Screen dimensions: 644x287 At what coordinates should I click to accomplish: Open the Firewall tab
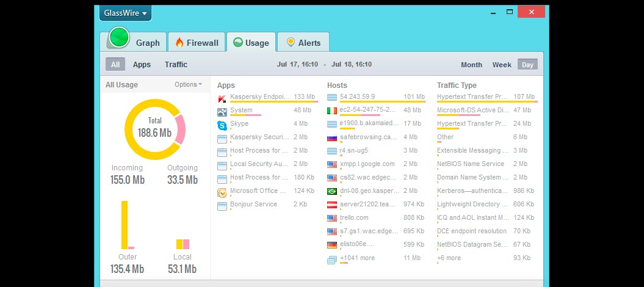[x=197, y=42]
